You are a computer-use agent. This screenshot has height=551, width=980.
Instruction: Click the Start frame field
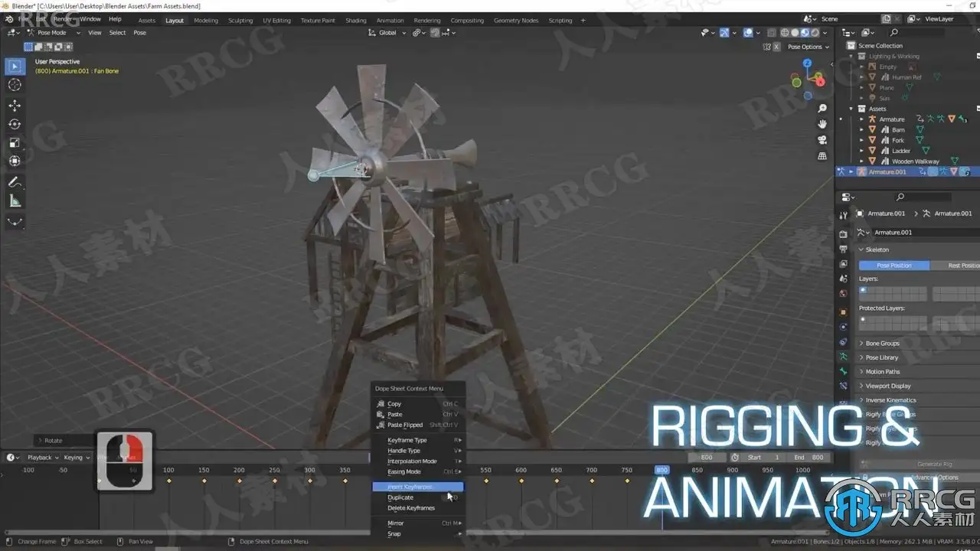click(763, 458)
